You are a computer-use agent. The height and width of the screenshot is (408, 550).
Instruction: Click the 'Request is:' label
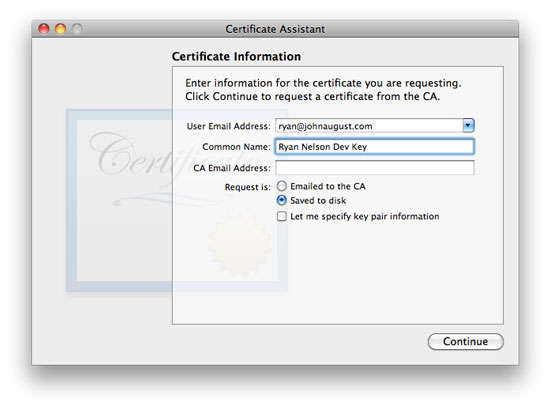(248, 187)
